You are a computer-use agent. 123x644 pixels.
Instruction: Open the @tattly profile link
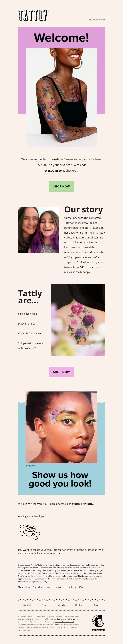89,504
